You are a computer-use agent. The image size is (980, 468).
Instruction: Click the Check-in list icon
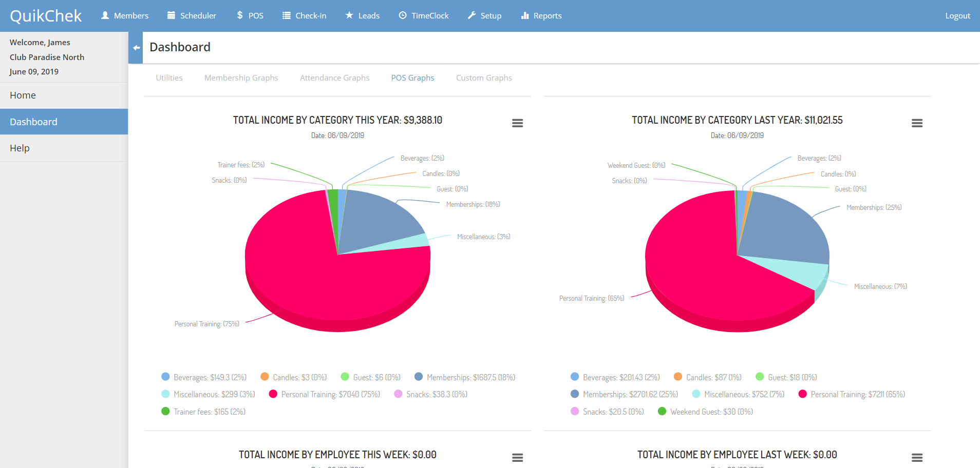287,15
